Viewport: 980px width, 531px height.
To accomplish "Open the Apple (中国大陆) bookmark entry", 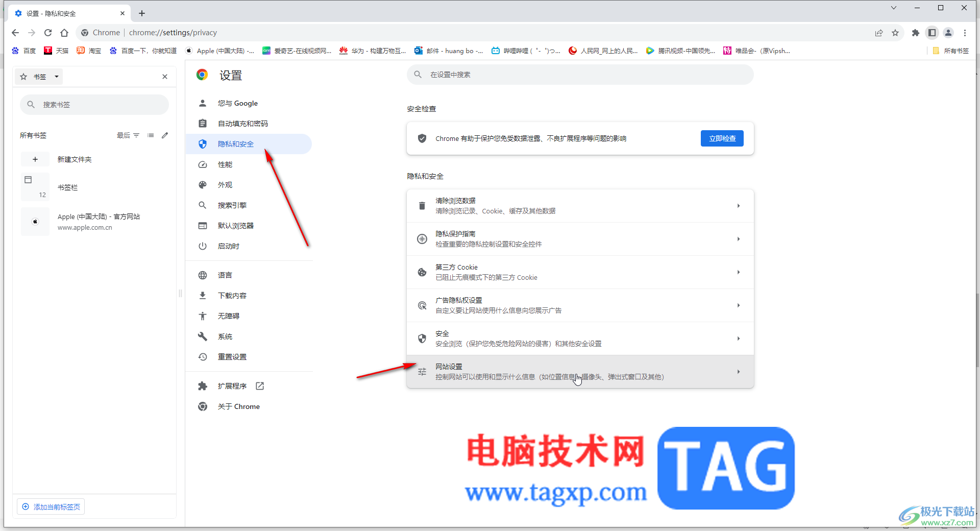I will point(94,222).
